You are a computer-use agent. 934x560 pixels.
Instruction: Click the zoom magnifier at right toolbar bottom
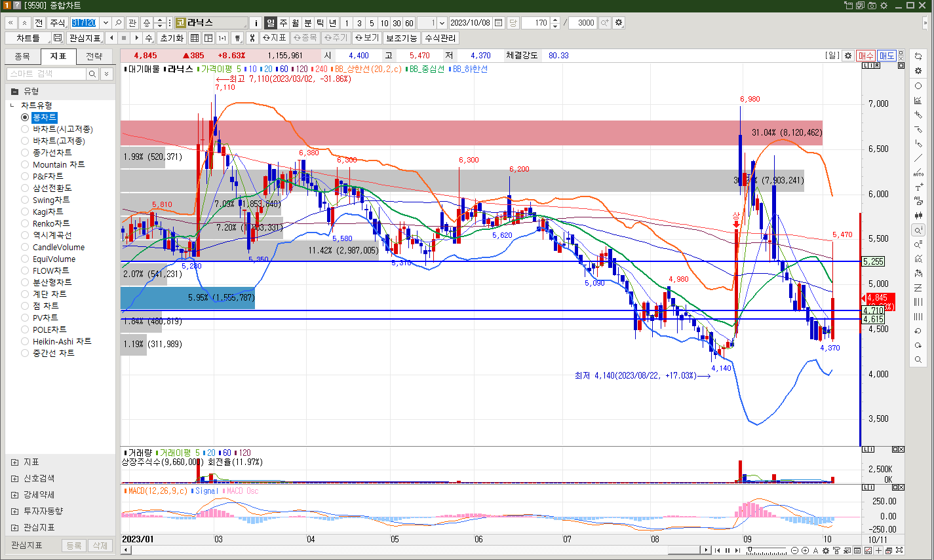pos(918,360)
